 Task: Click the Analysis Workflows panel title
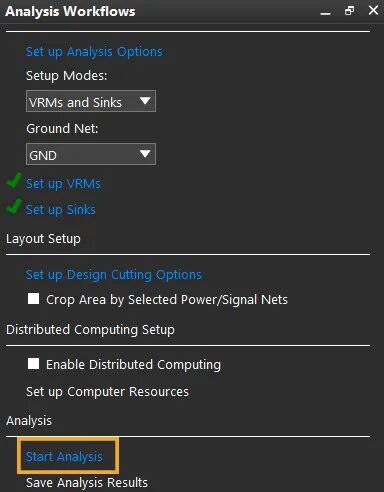tap(70, 12)
